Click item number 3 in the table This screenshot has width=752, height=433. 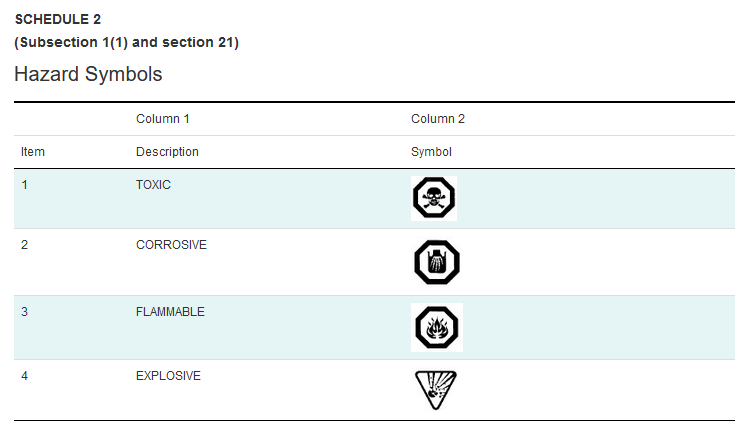(24, 312)
